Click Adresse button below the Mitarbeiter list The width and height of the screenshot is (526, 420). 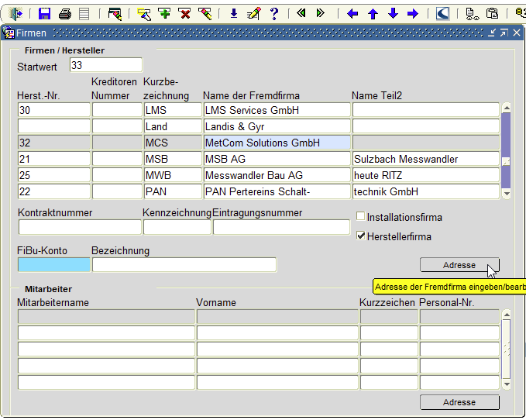click(x=459, y=402)
